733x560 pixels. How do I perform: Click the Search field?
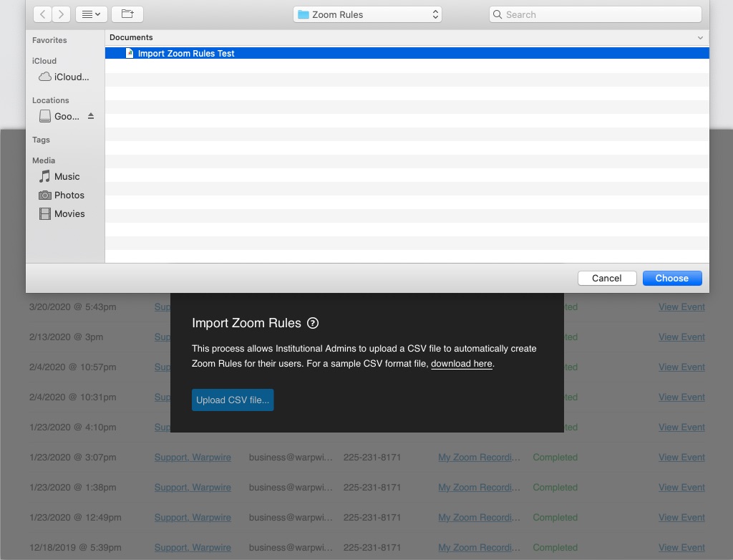click(x=595, y=14)
